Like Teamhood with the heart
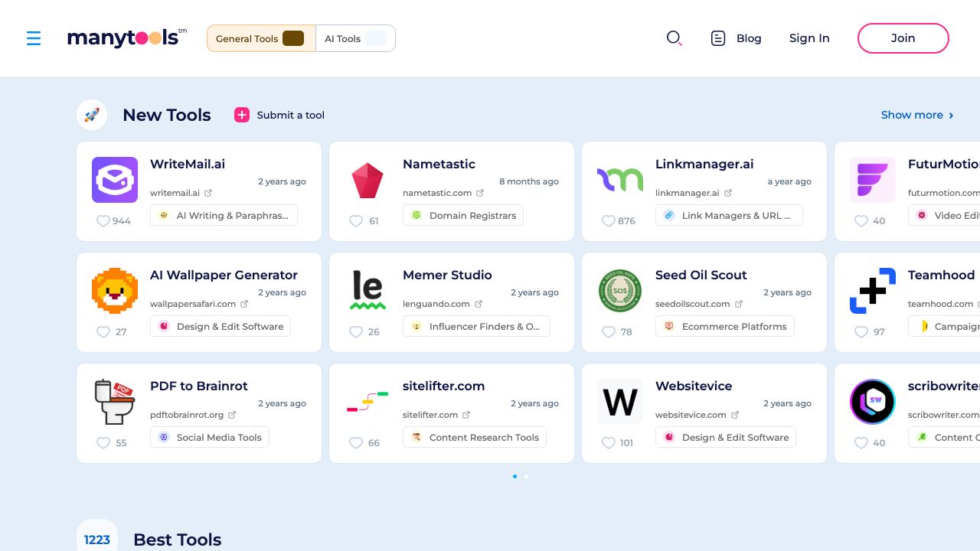 861,331
